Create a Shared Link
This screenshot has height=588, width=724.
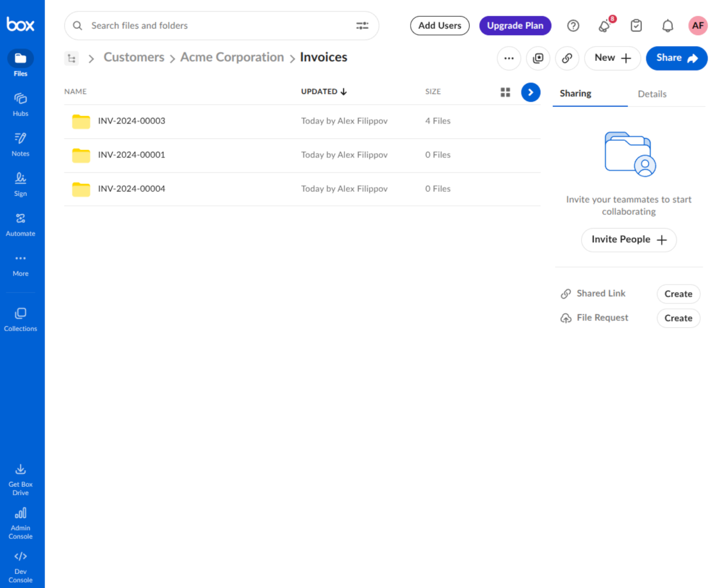point(679,294)
